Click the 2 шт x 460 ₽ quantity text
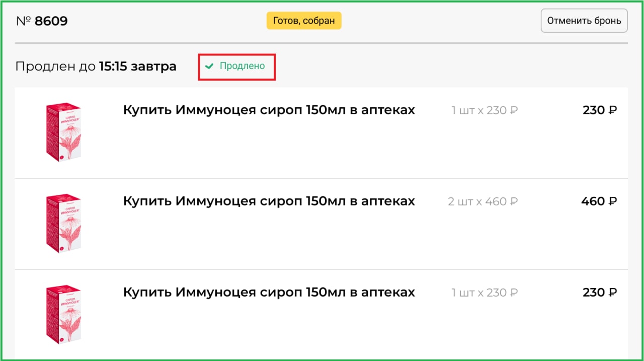 point(483,201)
